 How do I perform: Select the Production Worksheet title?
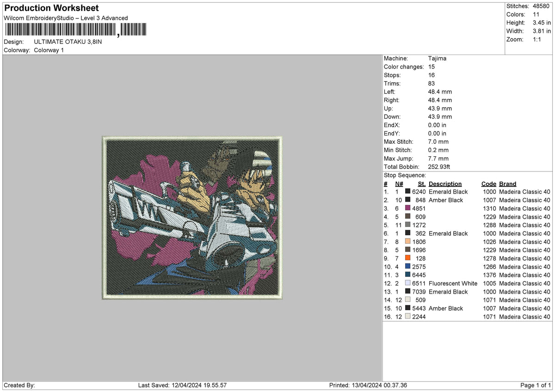[51, 8]
